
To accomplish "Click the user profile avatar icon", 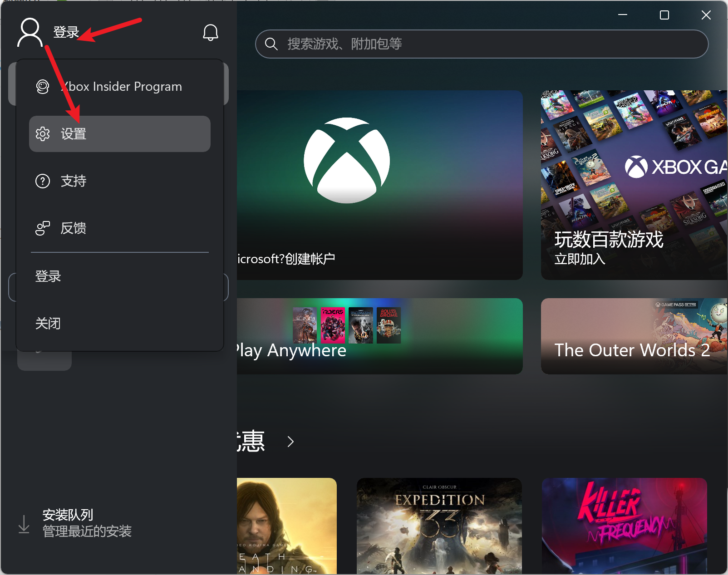I will point(30,32).
